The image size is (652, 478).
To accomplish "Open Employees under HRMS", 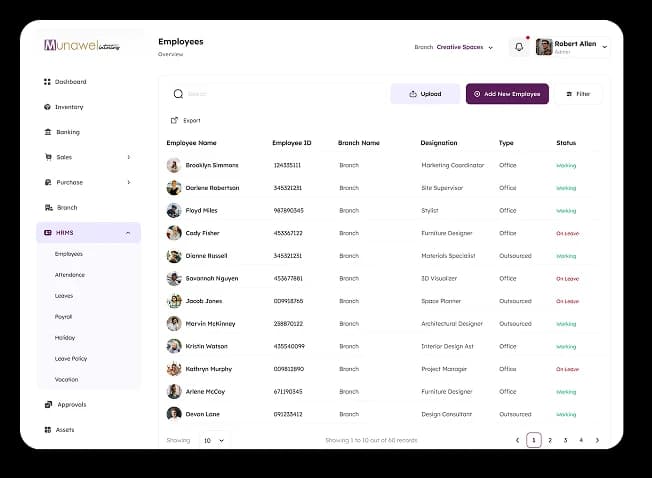I will [x=69, y=254].
